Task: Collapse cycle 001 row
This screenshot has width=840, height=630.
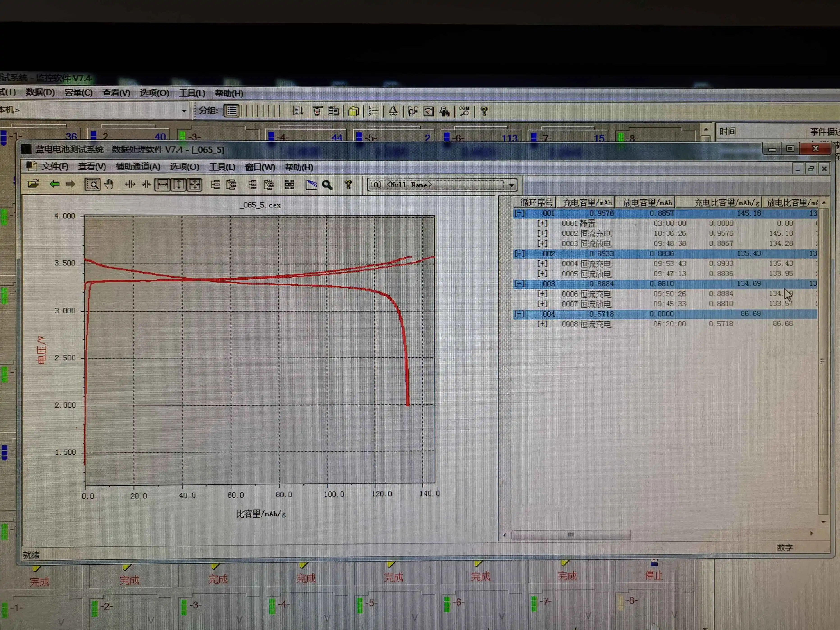Action: pos(519,213)
